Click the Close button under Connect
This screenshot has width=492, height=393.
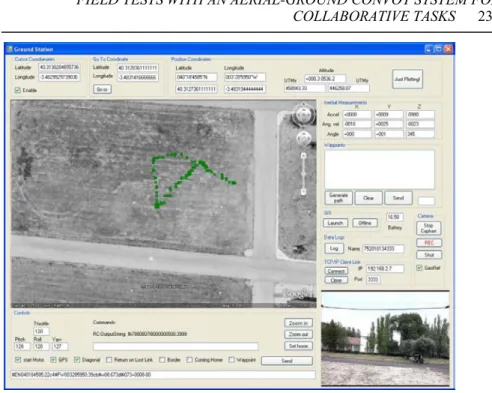pyautogui.click(x=336, y=280)
